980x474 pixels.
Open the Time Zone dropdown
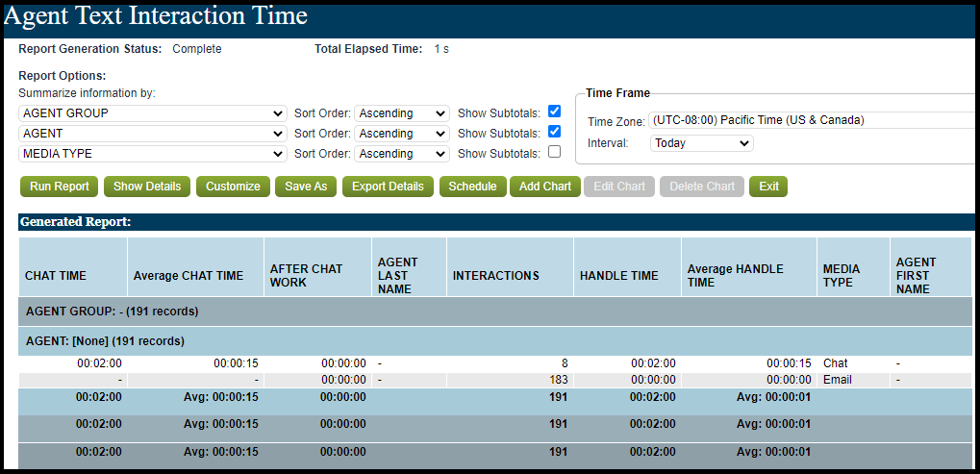click(x=813, y=120)
